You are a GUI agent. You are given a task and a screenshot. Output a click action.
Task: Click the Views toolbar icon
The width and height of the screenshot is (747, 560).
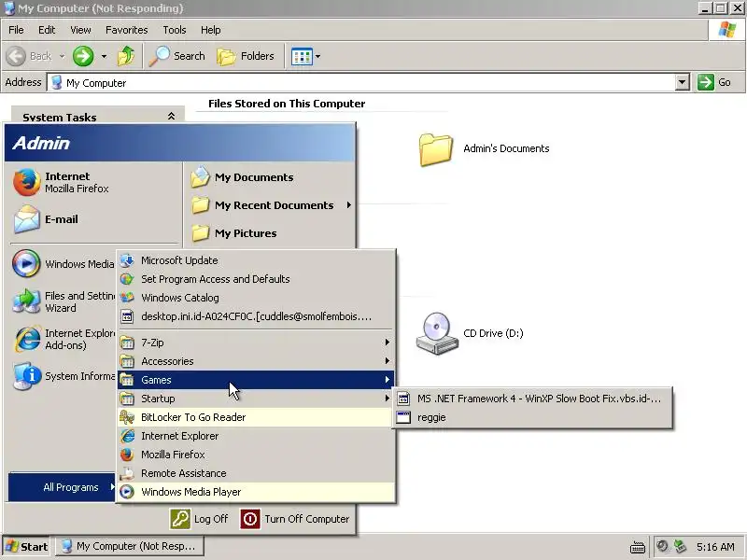[302, 56]
